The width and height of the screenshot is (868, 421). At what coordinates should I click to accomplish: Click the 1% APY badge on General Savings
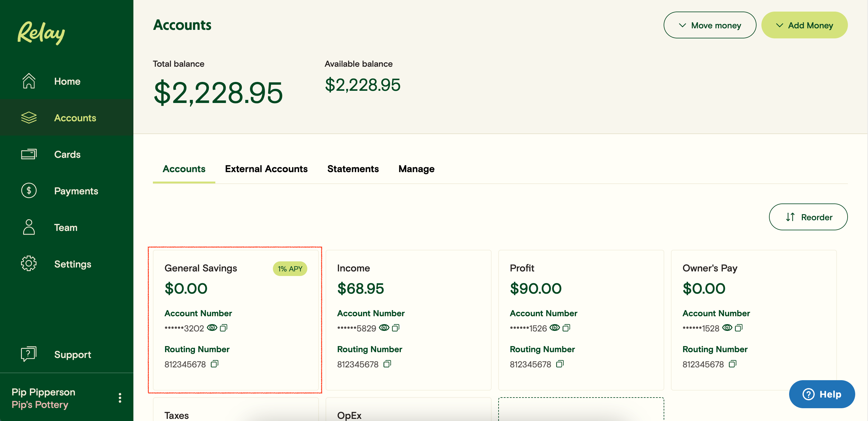coord(290,269)
